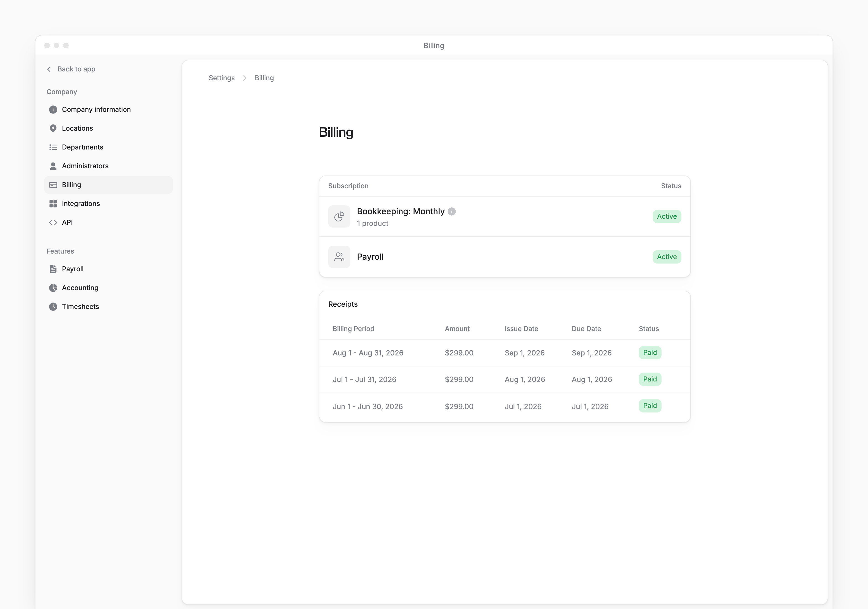
Task: Click the back arrow beside Back to app
Action: (x=49, y=69)
